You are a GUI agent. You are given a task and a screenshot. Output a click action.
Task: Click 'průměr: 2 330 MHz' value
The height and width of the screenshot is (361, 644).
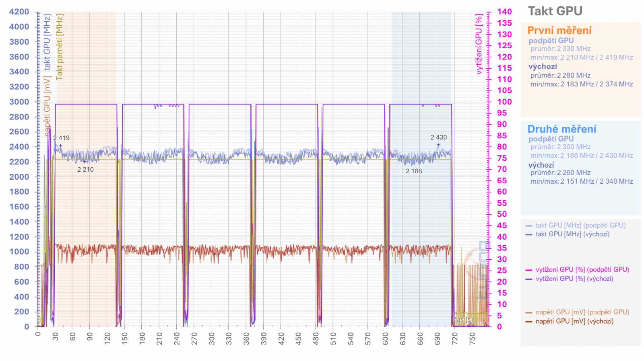coord(560,49)
